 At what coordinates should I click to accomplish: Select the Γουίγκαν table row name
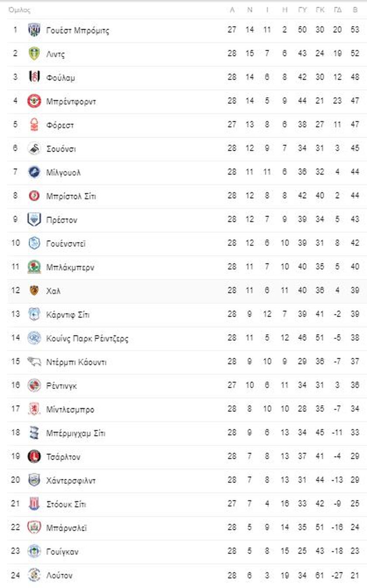coord(62,552)
